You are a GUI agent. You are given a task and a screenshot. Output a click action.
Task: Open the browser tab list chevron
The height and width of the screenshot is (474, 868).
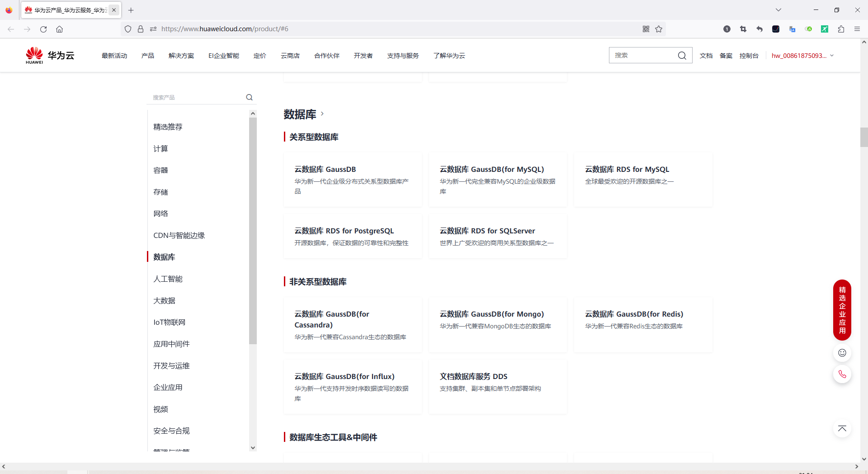[779, 9]
